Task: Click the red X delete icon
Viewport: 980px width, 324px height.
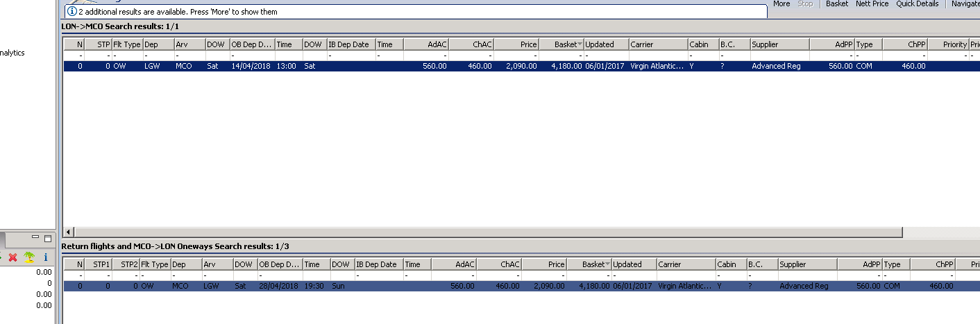Action: click(12, 257)
